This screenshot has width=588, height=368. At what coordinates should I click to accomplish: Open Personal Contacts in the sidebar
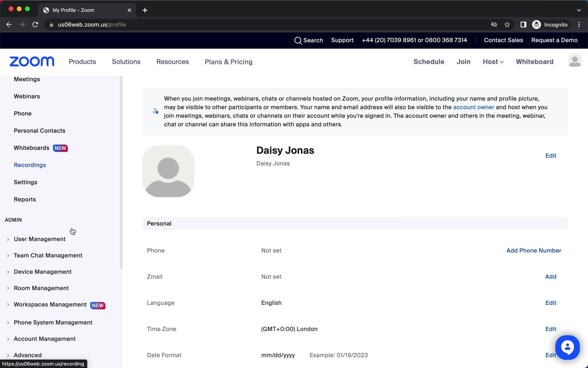click(39, 131)
